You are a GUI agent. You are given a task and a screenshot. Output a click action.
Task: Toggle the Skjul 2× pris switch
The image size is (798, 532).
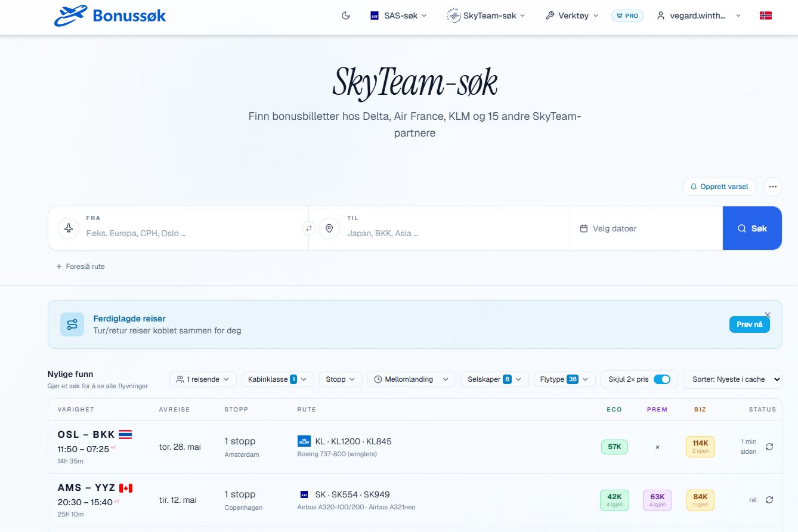[662, 379]
